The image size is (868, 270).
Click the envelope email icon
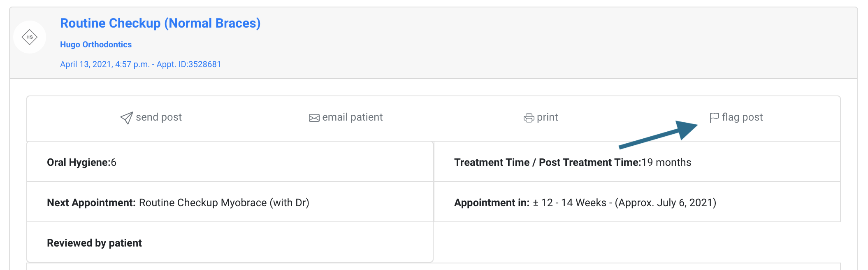(x=314, y=118)
